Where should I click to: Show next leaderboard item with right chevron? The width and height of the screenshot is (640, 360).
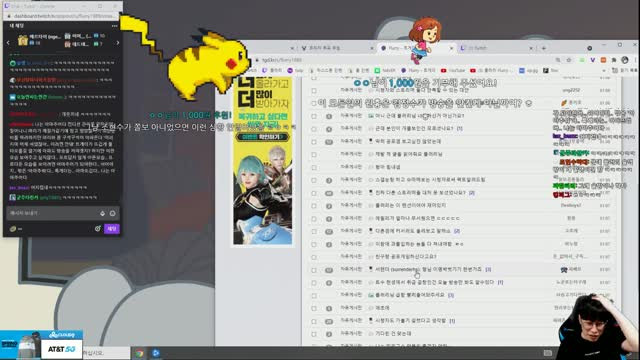coord(118,42)
